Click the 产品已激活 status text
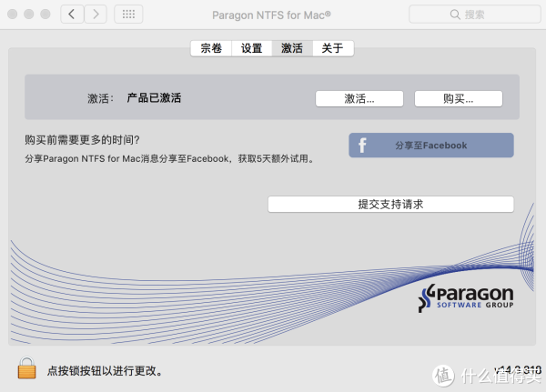The width and height of the screenshot is (546, 392). (x=154, y=98)
